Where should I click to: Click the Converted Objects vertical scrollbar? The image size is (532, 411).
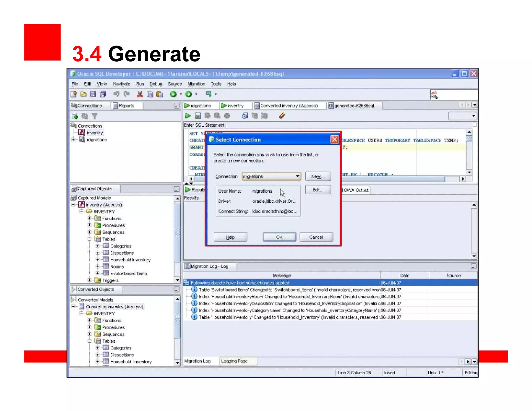[x=177, y=331]
